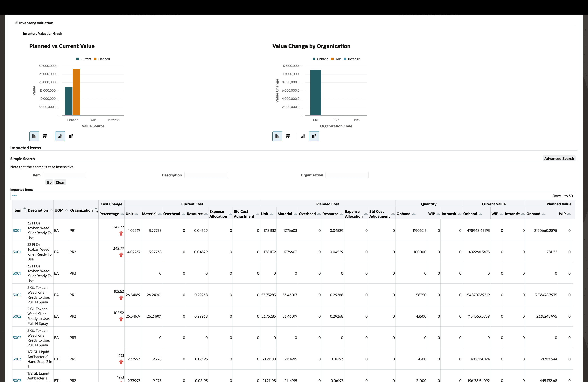Click the rotated bar chart icon under Value Change graph
The height and width of the screenshot is (382, 588).
click(x=303, y=136)
